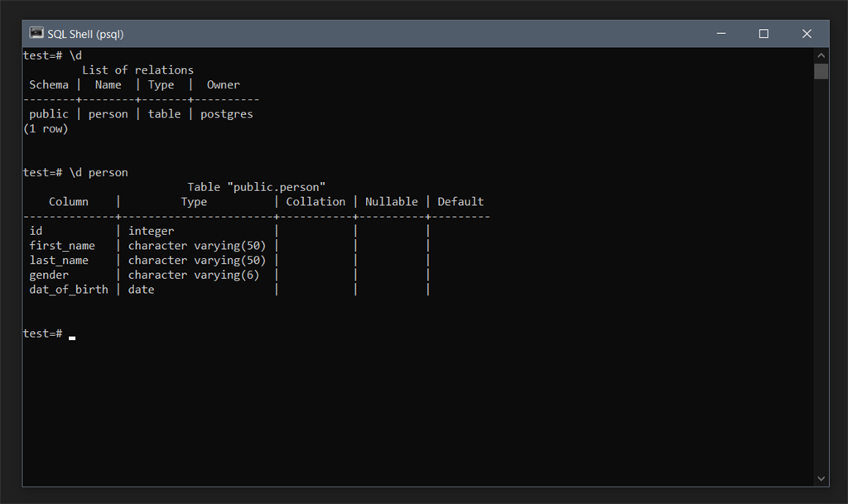Image resolution: width=848 pixels, height=504 pixels.
Task: Click the SQL Shell app icon in title bar
Action: coord(36,33)
